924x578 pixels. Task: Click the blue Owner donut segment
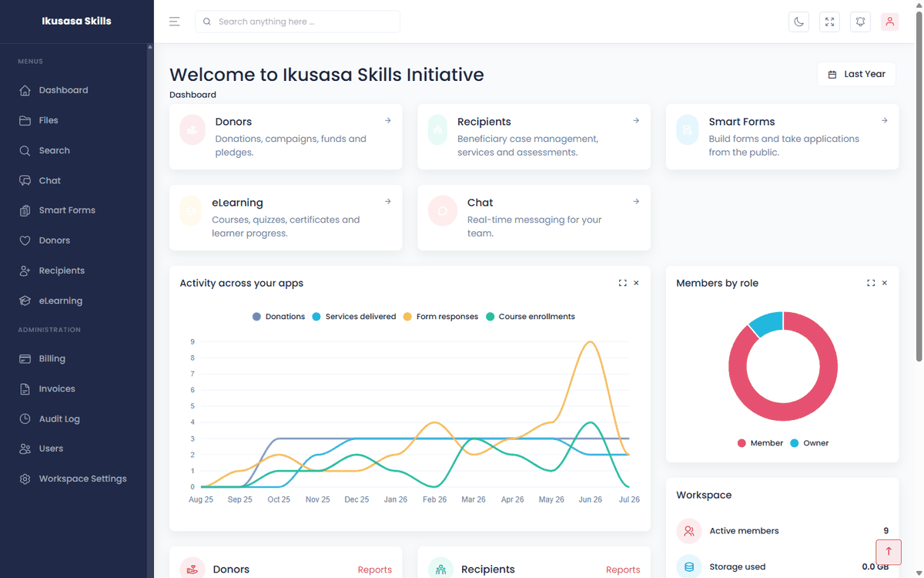pyautogui.click(x=768, y=324)
